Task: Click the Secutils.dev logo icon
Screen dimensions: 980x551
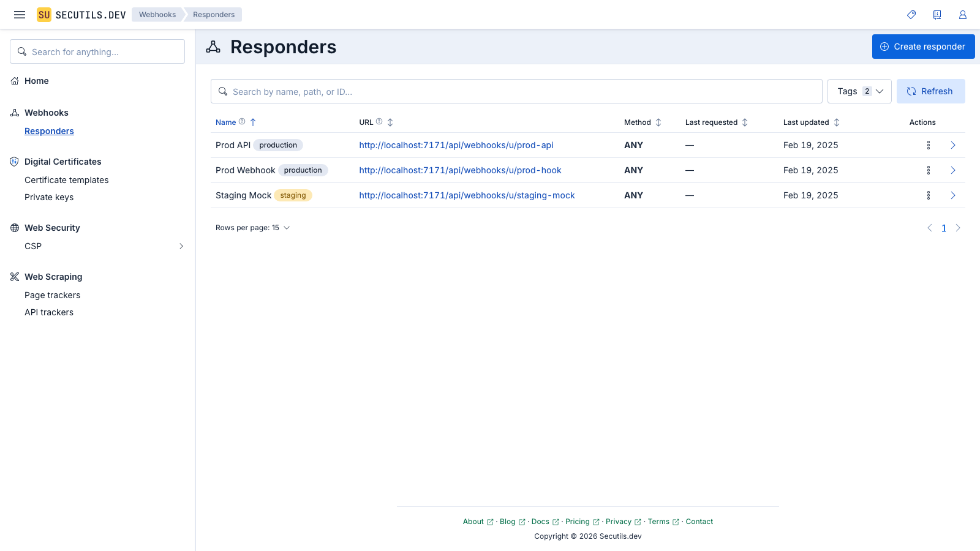Action: 44,15
